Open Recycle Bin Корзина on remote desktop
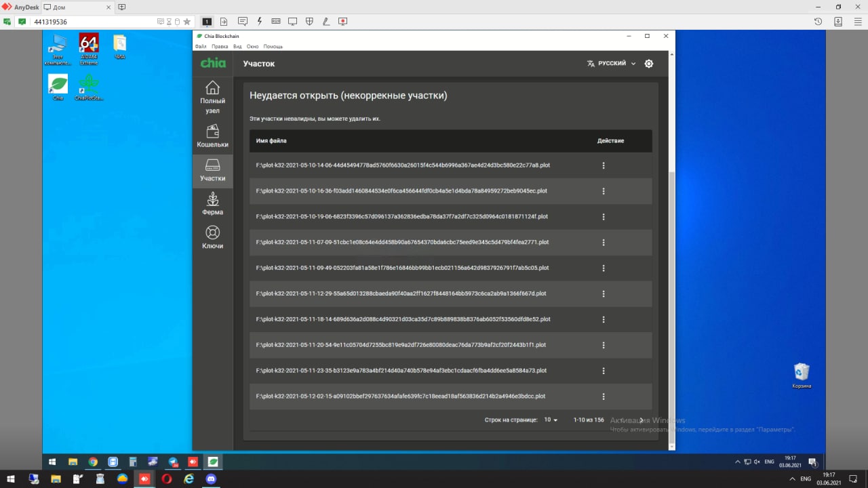This screenshot has height=488, width=868. point(802,375)
